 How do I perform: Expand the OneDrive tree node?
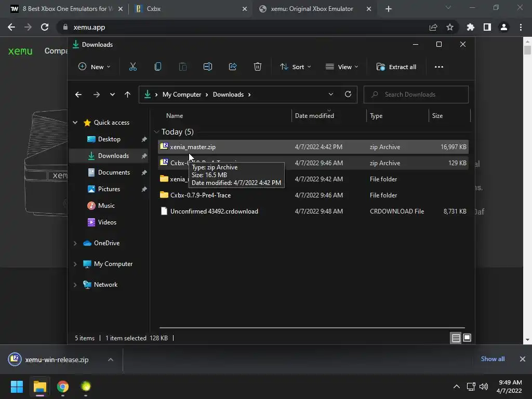pos(75,243)
